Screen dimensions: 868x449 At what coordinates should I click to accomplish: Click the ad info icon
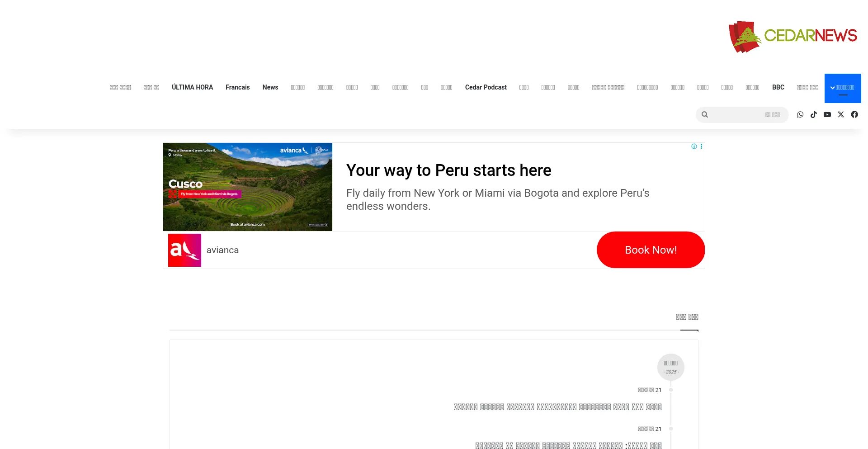pos(694,147)
